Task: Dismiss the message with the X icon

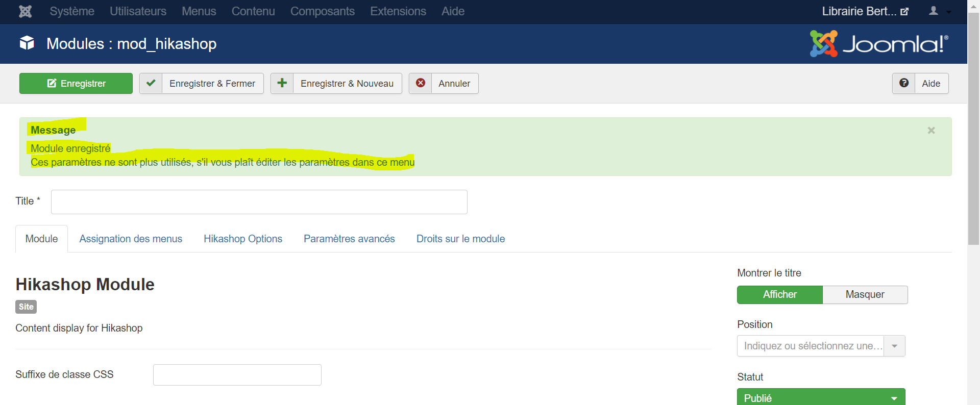Action: [x=931, y=131]
